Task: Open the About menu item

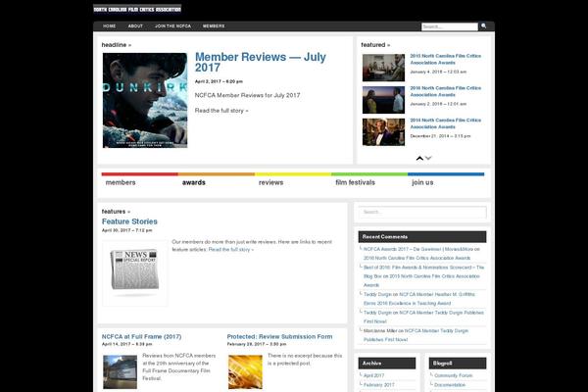Action: [x=135, y=26]
